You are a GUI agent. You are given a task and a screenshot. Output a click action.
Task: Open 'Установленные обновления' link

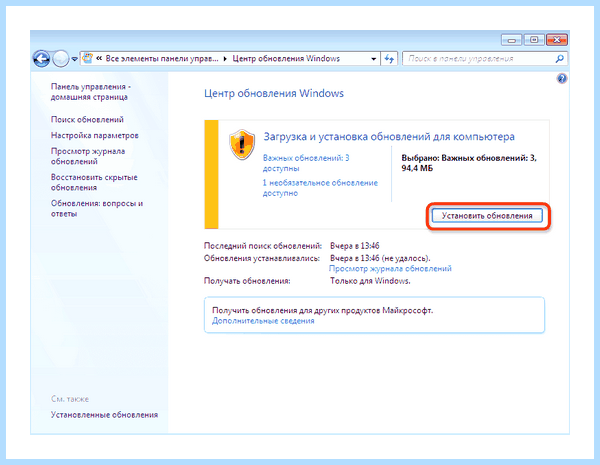(104, 414)
